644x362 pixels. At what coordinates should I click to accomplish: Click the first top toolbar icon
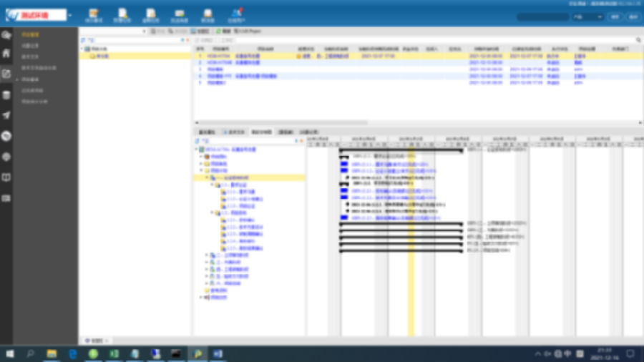pyautogui.click(x=93, y=14)
